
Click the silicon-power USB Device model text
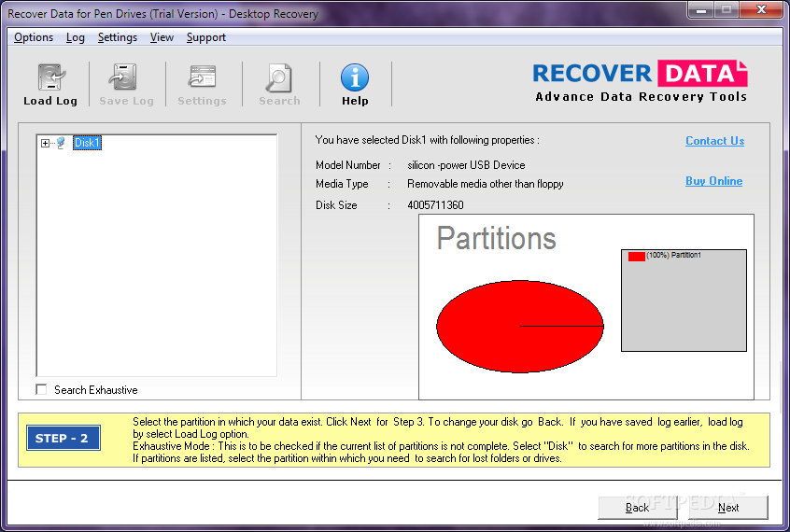466,165
